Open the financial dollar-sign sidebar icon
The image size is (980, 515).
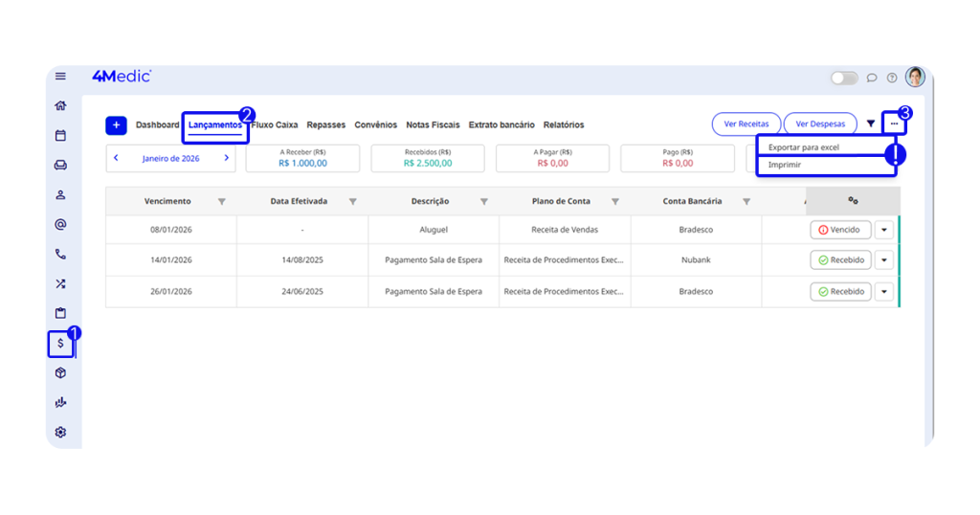click(60, 343)
